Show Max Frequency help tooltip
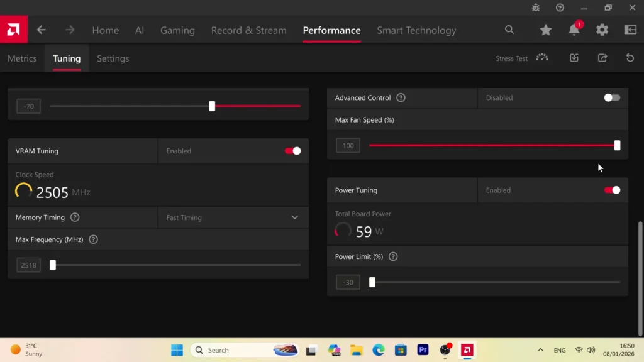The height and width of the screenshot is (362, 644). 93,239
